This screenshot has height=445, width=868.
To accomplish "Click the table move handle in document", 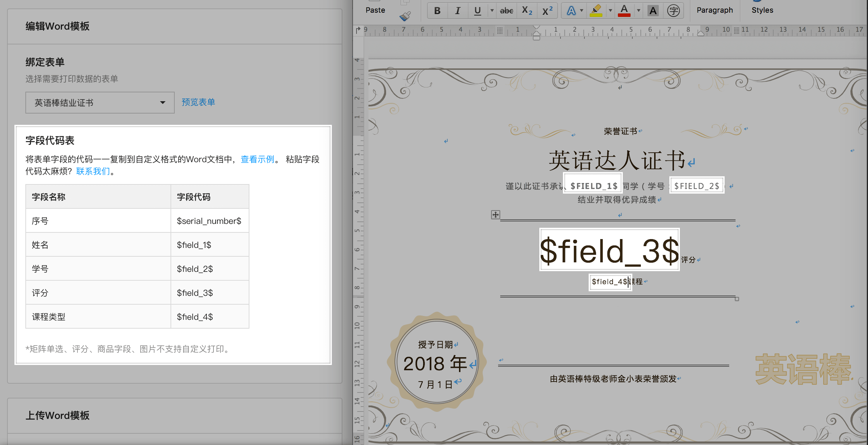I will 495,214.
